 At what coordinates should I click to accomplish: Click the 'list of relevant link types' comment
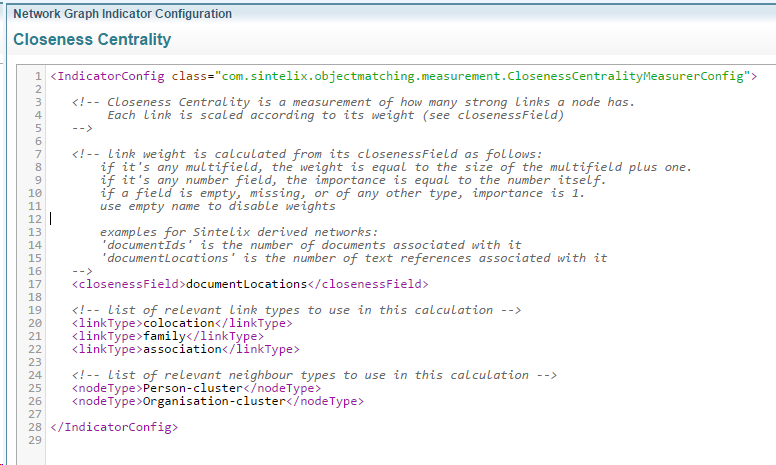click(296, 310)
